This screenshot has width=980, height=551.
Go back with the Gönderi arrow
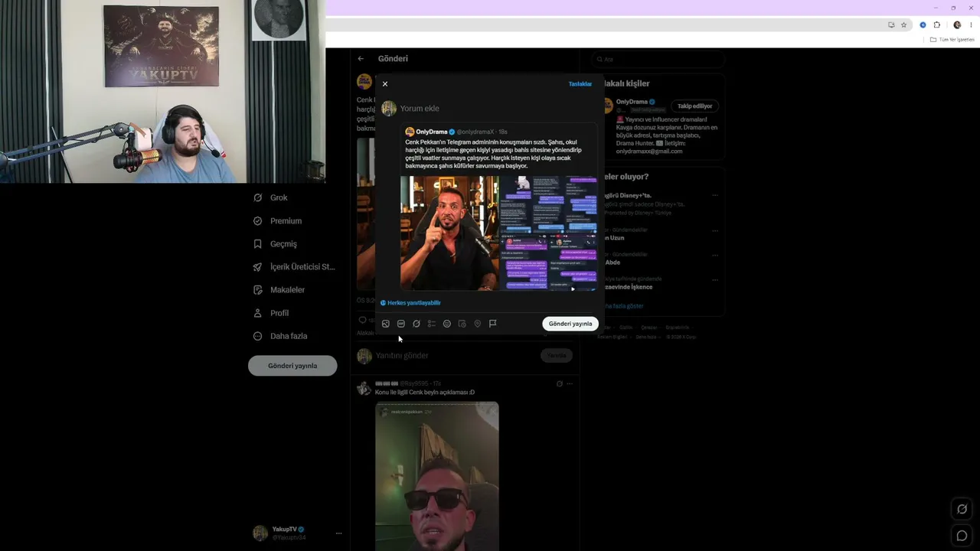[x=361, y=59]
